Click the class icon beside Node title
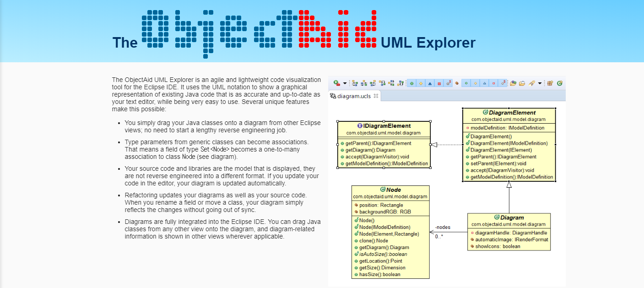Viewport: 644px width, 288px height. pyautogui.click(x=383, y=190)
